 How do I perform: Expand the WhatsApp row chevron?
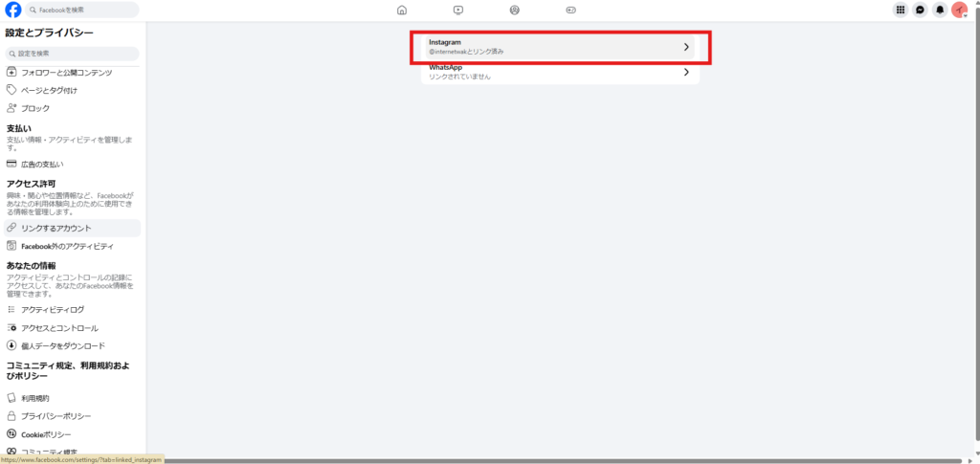tap(685, 72)
